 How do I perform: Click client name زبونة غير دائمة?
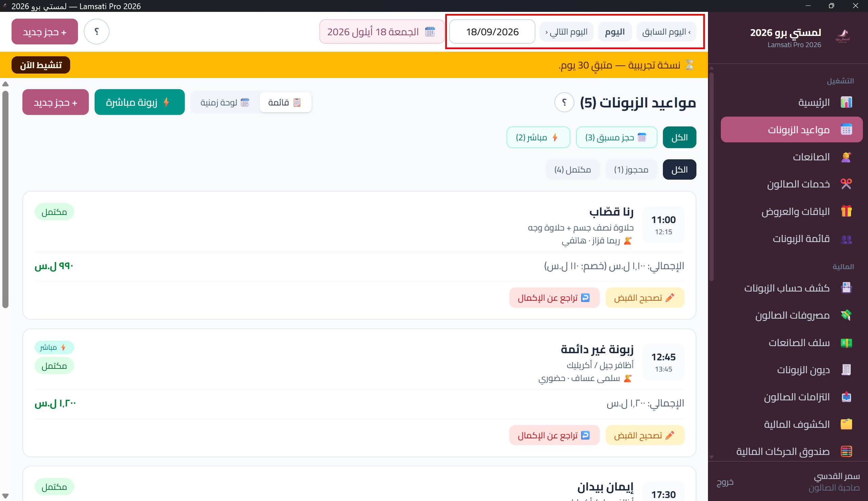pyautogui.click(x=597, y=349)
